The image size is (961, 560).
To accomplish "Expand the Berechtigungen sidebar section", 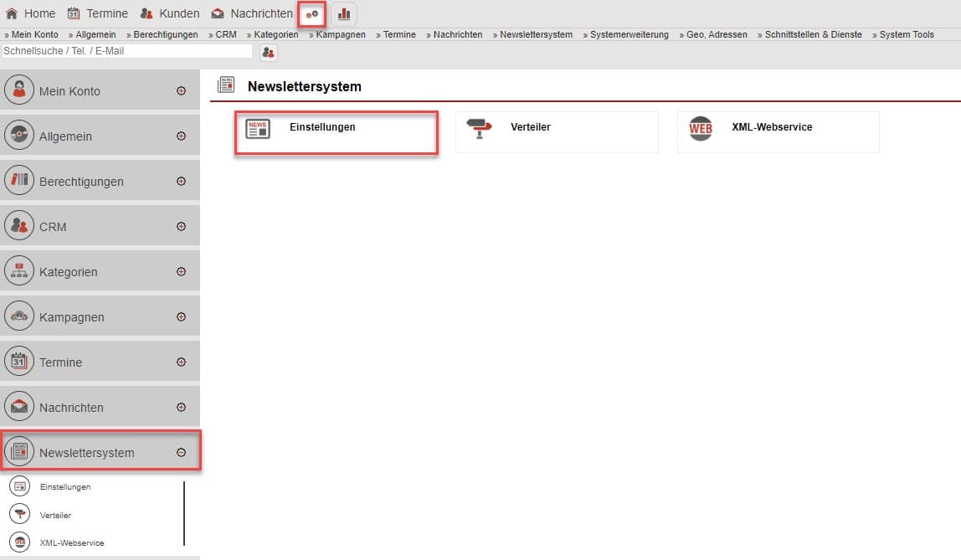I will pos(181,182).
